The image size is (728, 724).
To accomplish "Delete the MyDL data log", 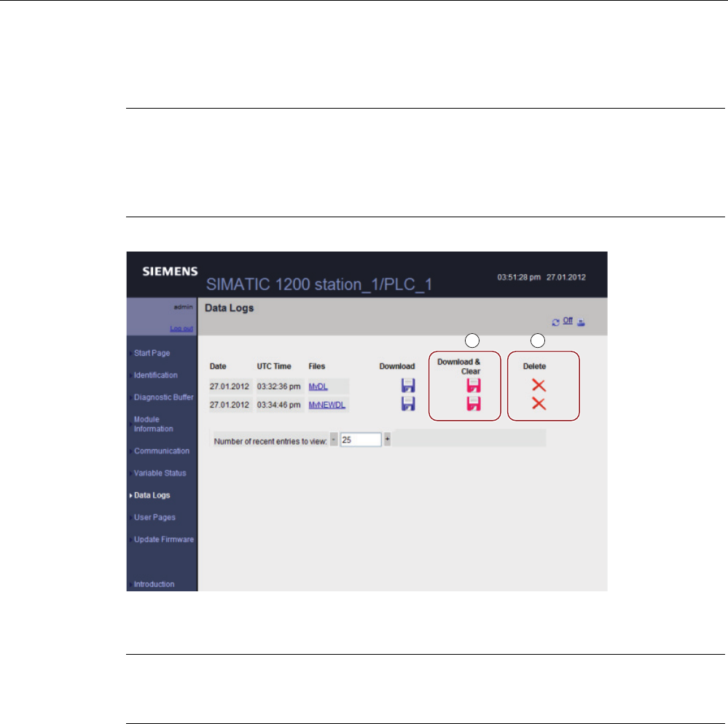I will [x=539, y=385].
